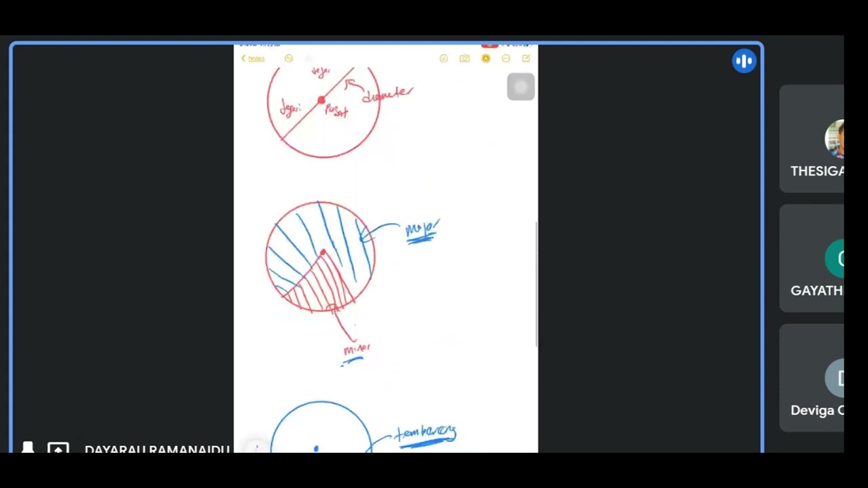Image resolution: width=868 pixels, height=488 pixels.
Task: Click the pin icon beside presenter name
Action: click(28, 448)
